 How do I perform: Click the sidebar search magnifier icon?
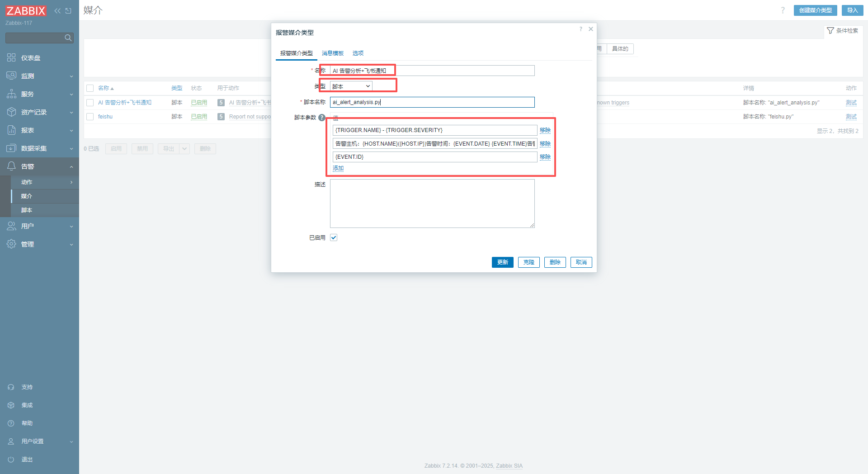(x=68, y=38)
